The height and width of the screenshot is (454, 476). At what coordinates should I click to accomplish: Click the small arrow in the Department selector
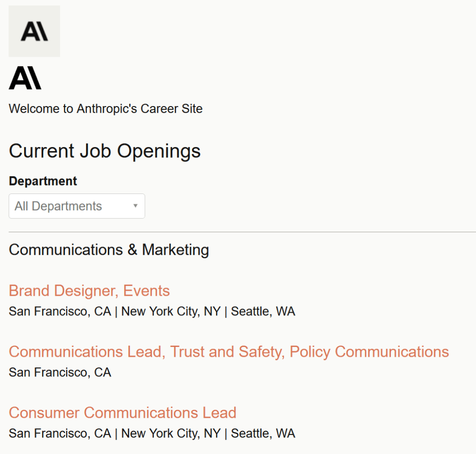click(x=135, y=206)
